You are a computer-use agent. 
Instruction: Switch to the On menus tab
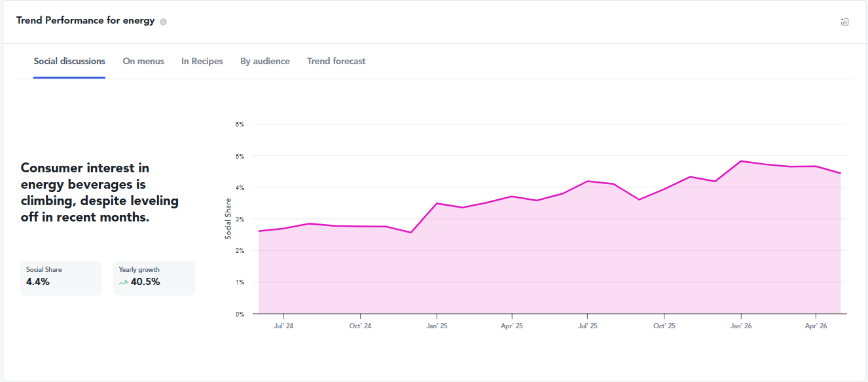(x=143, y=61)
